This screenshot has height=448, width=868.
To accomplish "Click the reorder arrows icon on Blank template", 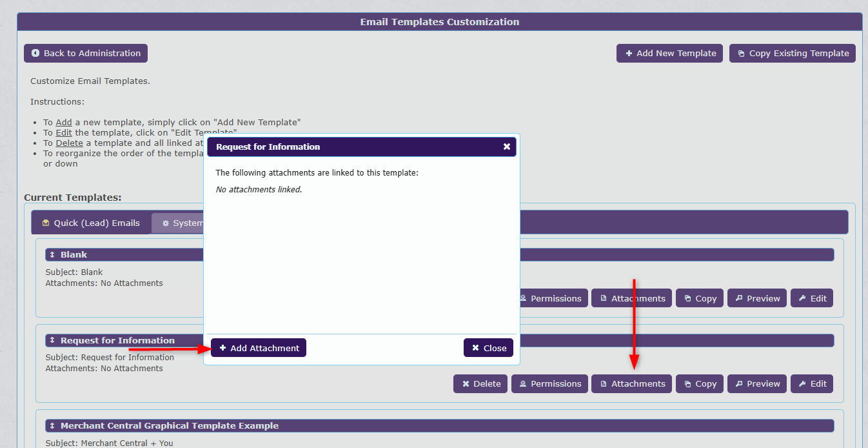I will (52, 254).
